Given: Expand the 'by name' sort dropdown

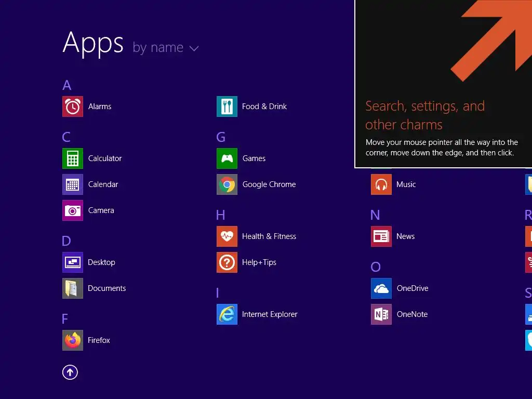Looking at the screenshot, I should [x=165, y=48].
